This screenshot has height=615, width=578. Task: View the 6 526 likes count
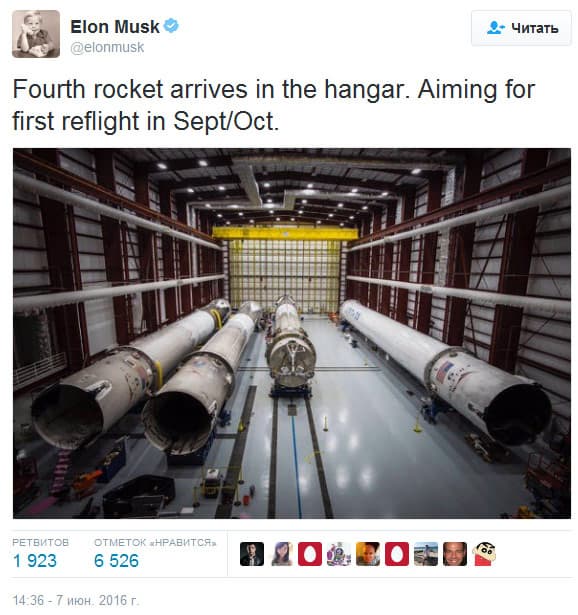click(116, 561)
